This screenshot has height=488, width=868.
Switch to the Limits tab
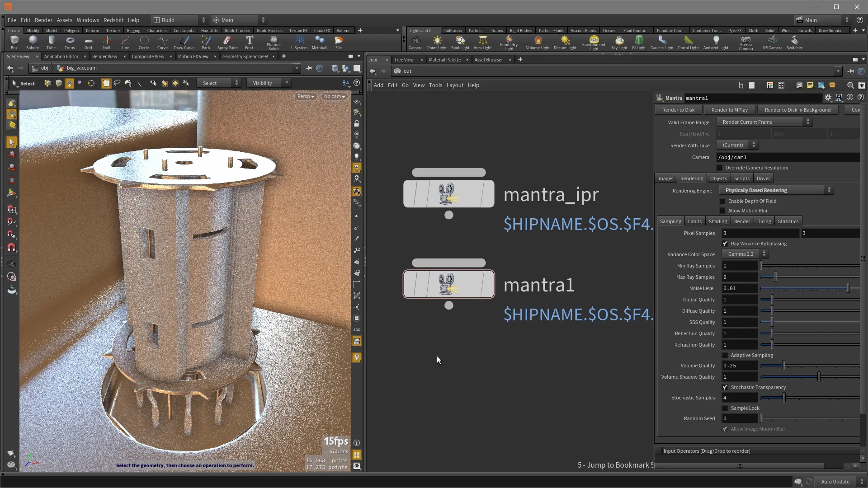pos(694,221)
